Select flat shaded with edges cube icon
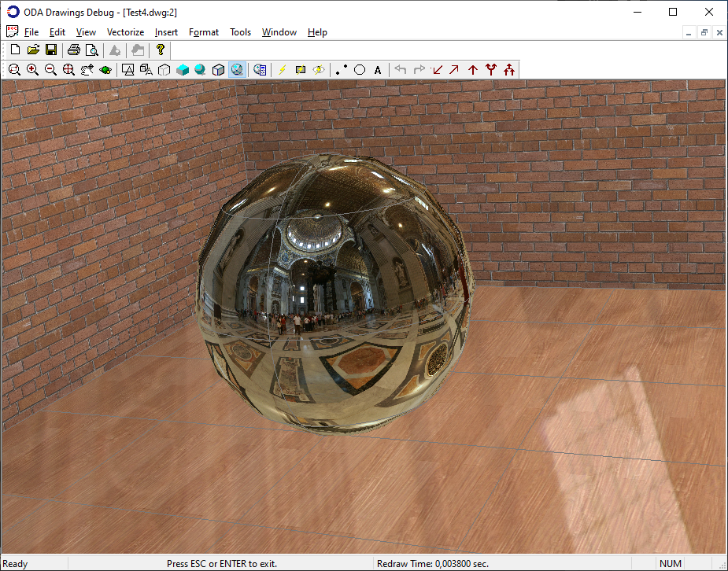This screenshot has height=571, width=728. (218, 70)
